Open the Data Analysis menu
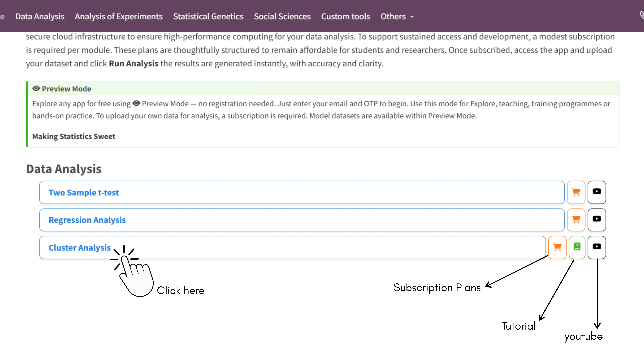Image resolution: width=644 pixels, height=362 pixels. coord(40,16)
